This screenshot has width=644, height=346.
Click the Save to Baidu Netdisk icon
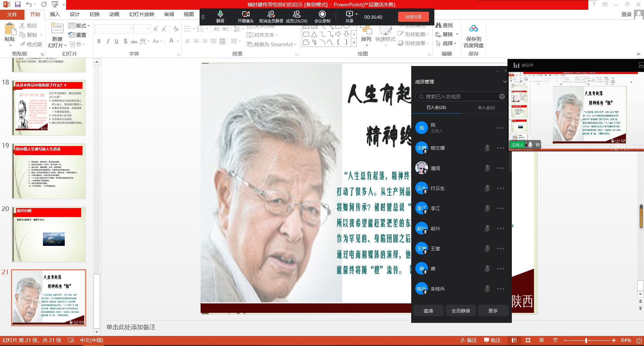(473, 29)
